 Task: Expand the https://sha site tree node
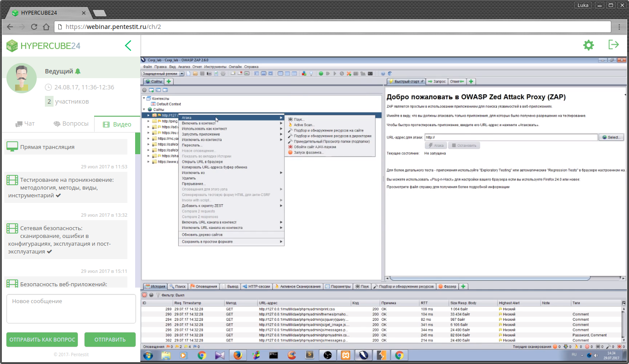click(149, 156)
